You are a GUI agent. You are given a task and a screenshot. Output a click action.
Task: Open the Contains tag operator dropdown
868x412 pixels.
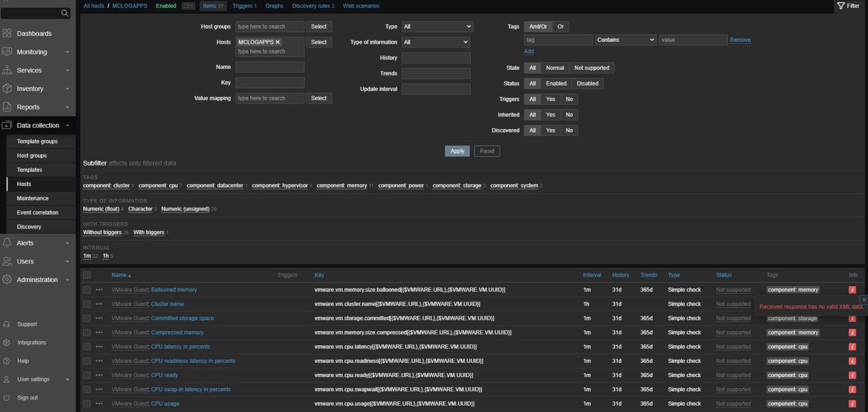626,40
